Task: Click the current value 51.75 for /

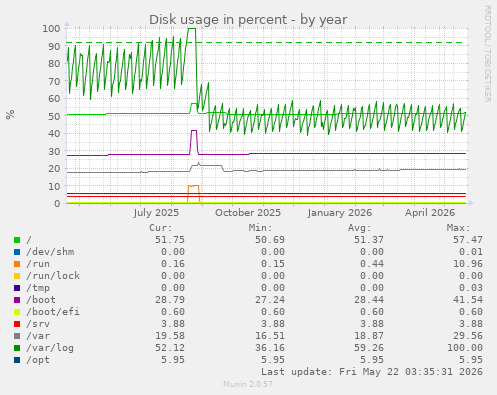Action: [x=170, y=240]
